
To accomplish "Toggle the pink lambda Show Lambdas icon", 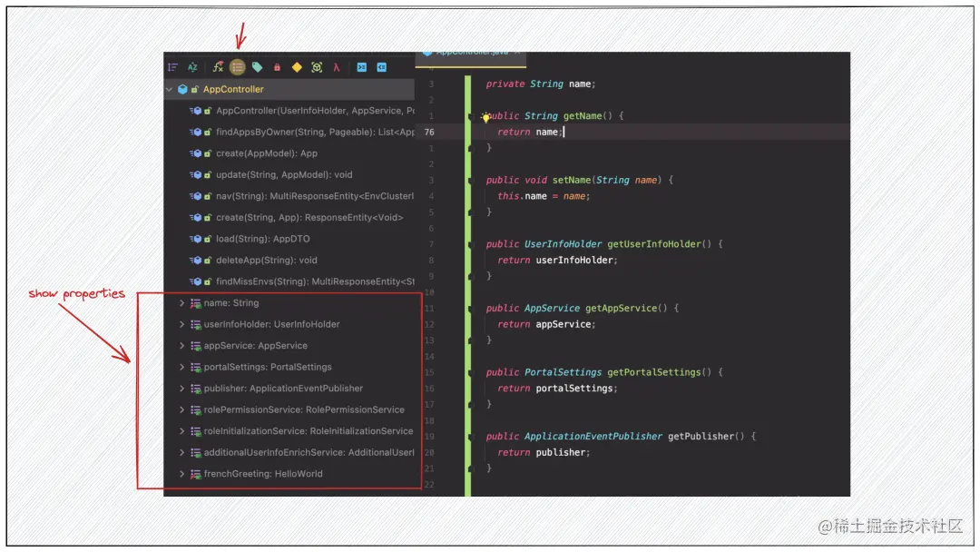I will pos(337,67).
